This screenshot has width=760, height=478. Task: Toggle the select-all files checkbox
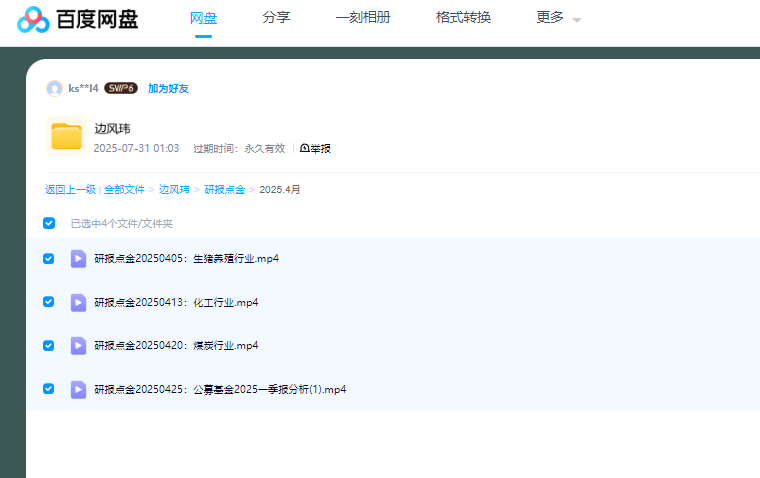[x=49, y=223]
